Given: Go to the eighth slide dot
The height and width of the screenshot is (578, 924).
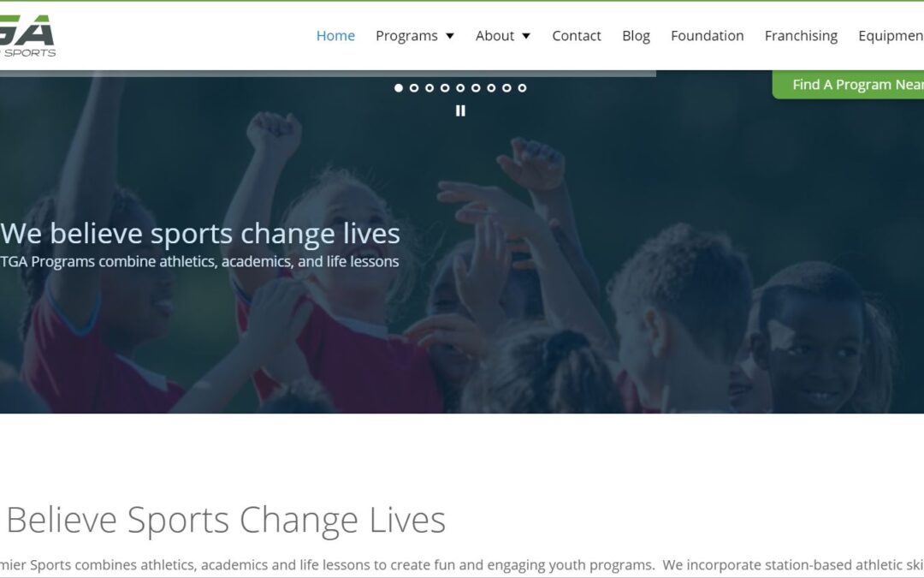Looking at the screenshot, I should pos(506,88).
